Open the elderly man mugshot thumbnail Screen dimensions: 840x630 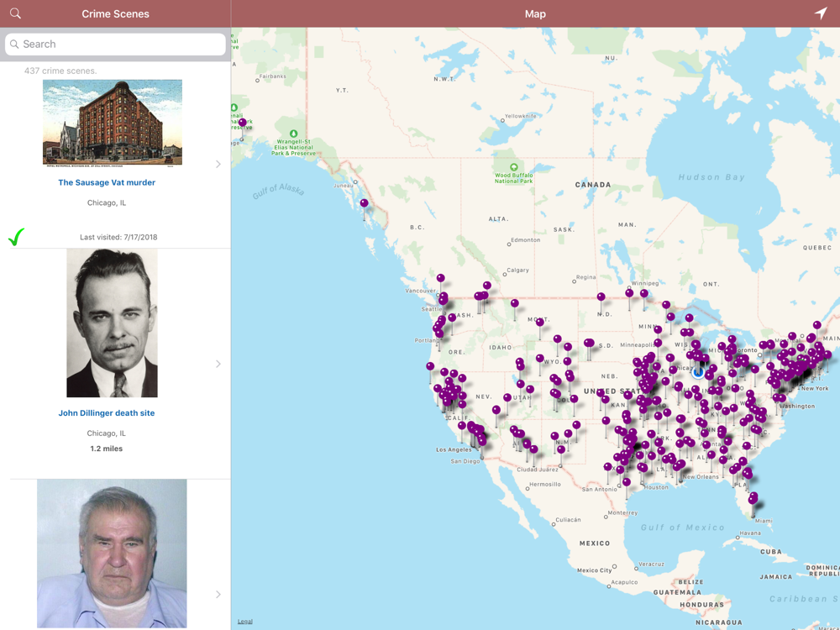[112, 554]
